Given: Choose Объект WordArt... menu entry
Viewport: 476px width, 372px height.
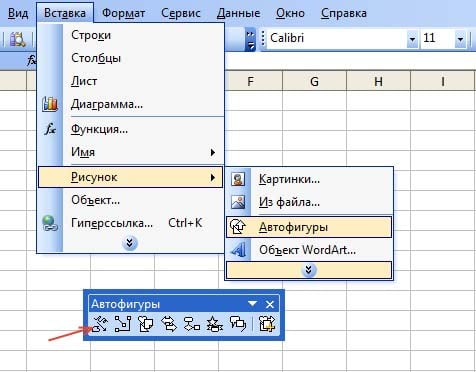Looking at the screenshot, I should pos(309,250).
